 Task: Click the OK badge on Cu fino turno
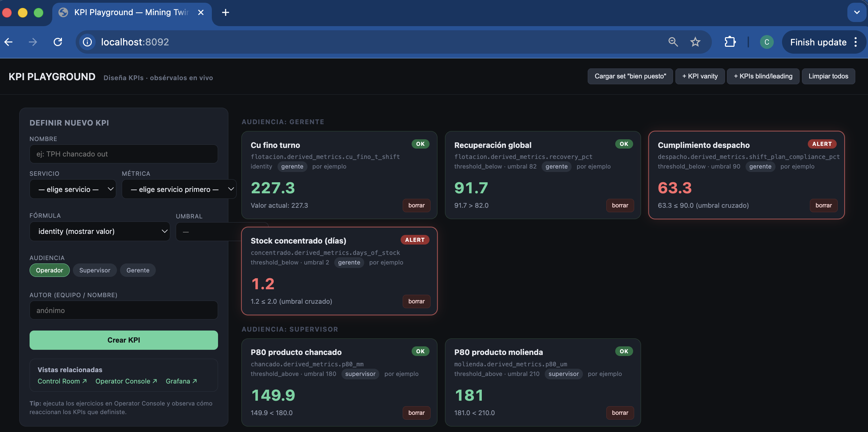pos(420,144)
